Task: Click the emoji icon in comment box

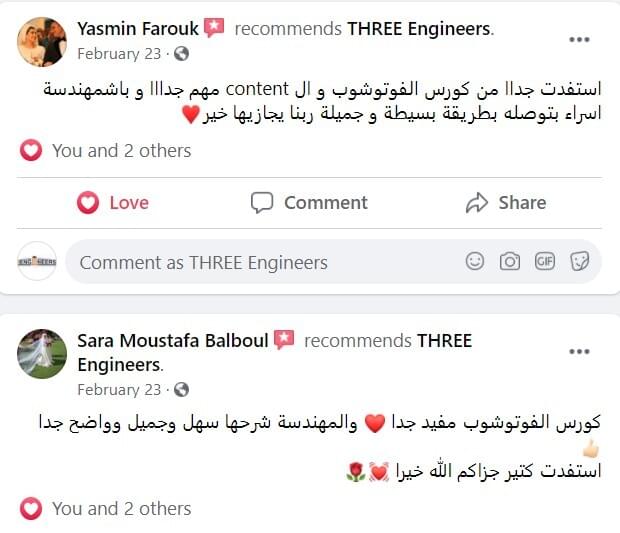Action: (x=475, y=262)
